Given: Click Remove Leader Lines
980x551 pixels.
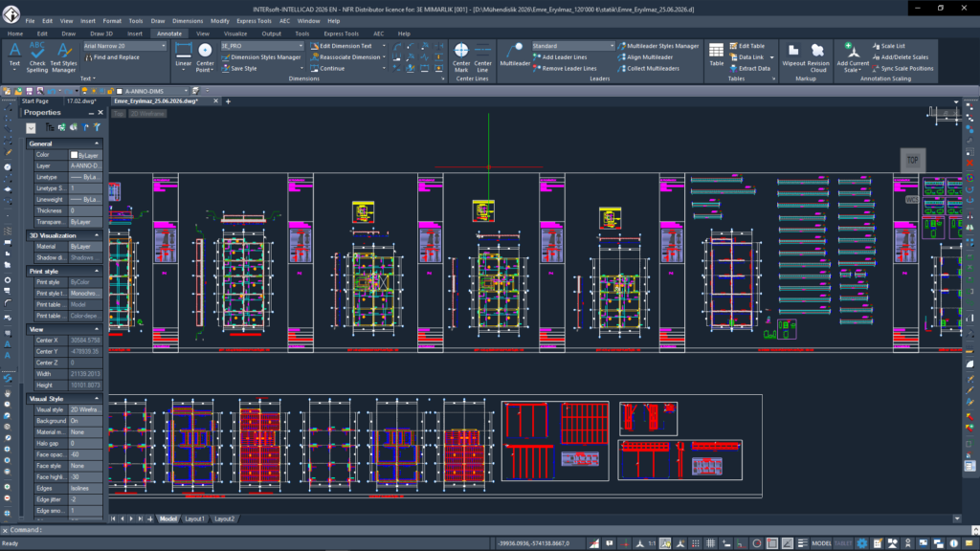Looking at the screenshot, I should (x=565, y=69).
